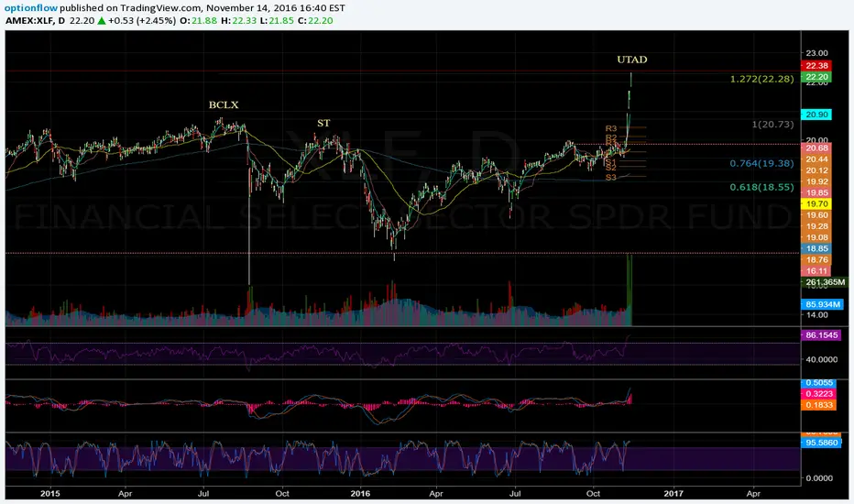Screen dimensions: 854x504
Task: Click the 20.44 price tag
Action: pos(817,159)
